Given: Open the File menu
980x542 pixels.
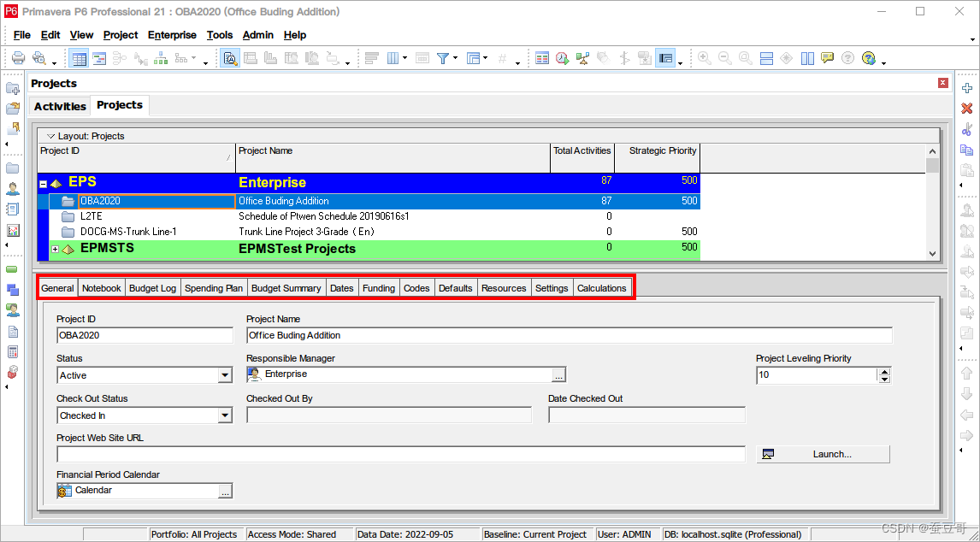Looking at the screenshot, I should [x=22, y=35].
